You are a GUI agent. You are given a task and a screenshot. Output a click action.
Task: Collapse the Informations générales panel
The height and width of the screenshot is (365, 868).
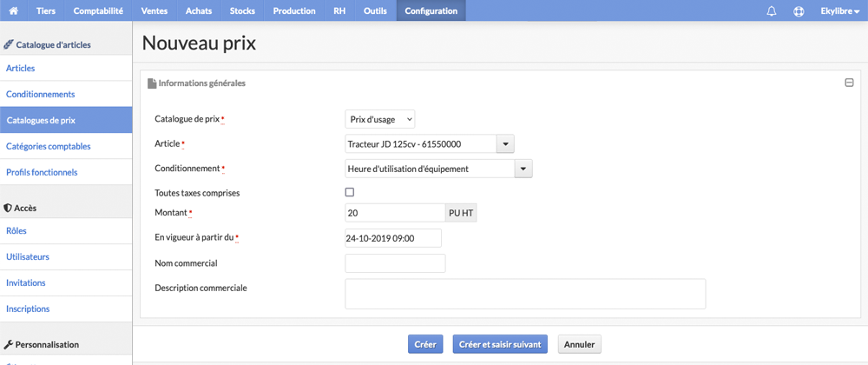pyautogui.click(x=849, y=83)
